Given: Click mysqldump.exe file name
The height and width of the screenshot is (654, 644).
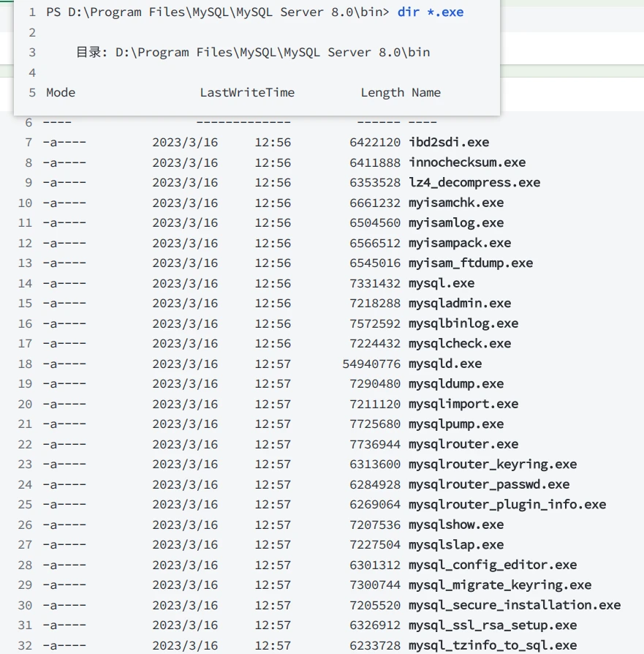Looking at the screenshot, I should [456, 384].
